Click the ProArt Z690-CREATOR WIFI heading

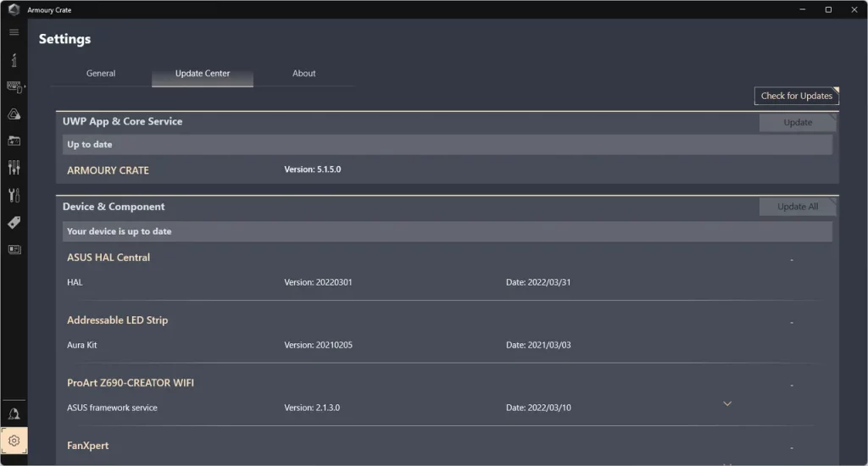tap(131, 382)
